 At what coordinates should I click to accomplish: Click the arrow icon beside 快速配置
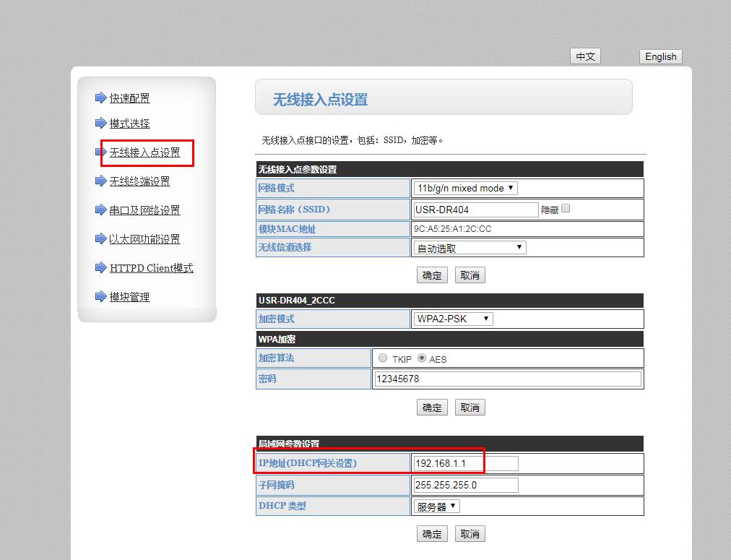click(x=100, y=98)
